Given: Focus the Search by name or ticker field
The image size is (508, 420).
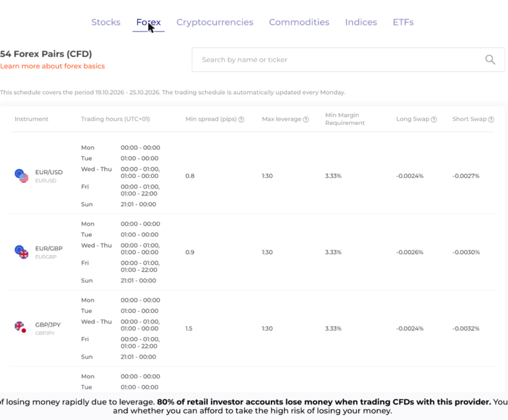Looking at the screenshot, I should click(x=348, y=60).
